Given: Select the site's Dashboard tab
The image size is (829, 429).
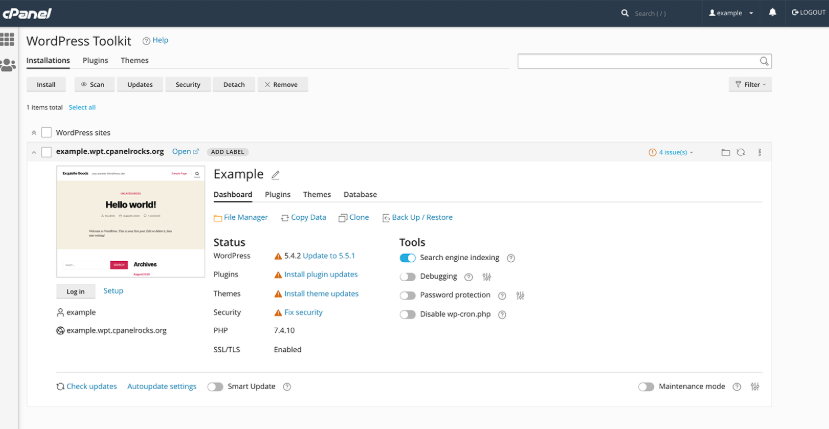Looking at the screenshot, I should 233,195.
